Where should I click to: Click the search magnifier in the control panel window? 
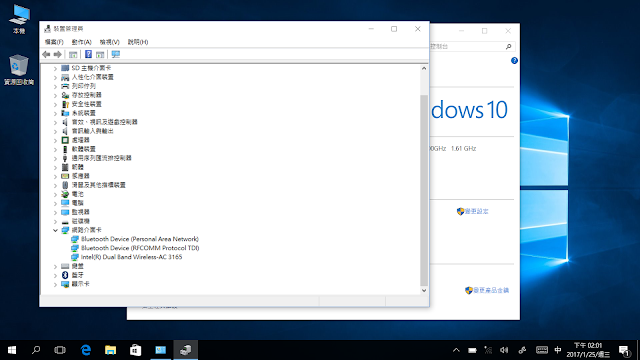pyautogui.click(x=508, y=47)
